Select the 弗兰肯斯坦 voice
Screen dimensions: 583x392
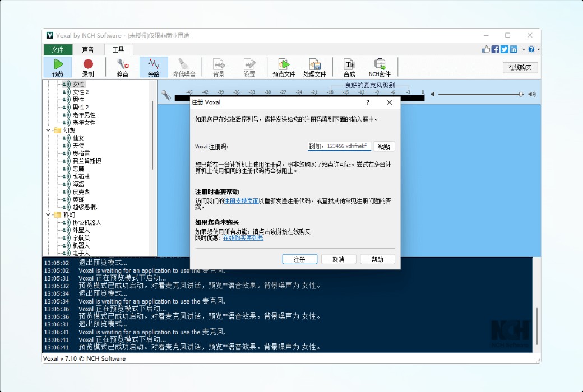87,161
